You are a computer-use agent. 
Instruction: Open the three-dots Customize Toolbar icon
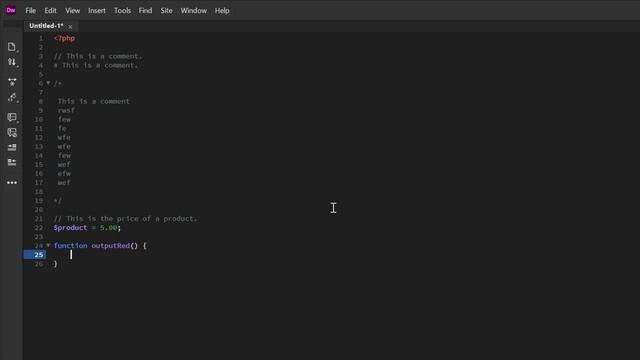(x=12, y=182)
